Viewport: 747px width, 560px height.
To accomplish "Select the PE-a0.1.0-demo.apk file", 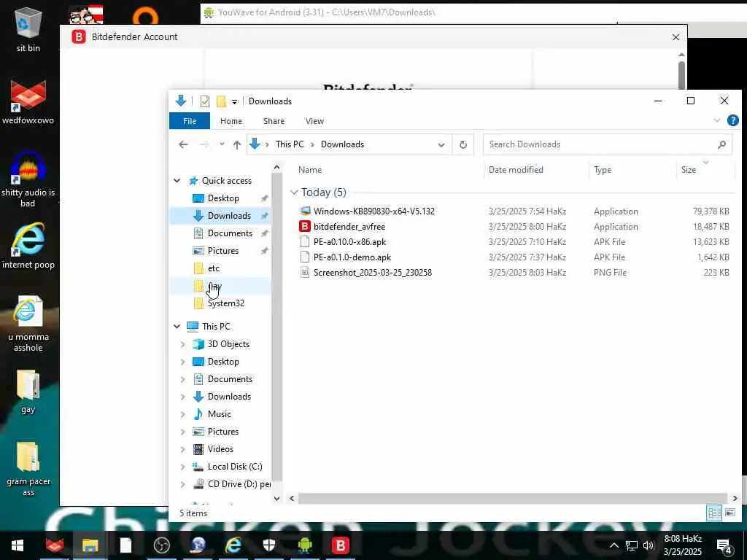I will 352,257.
